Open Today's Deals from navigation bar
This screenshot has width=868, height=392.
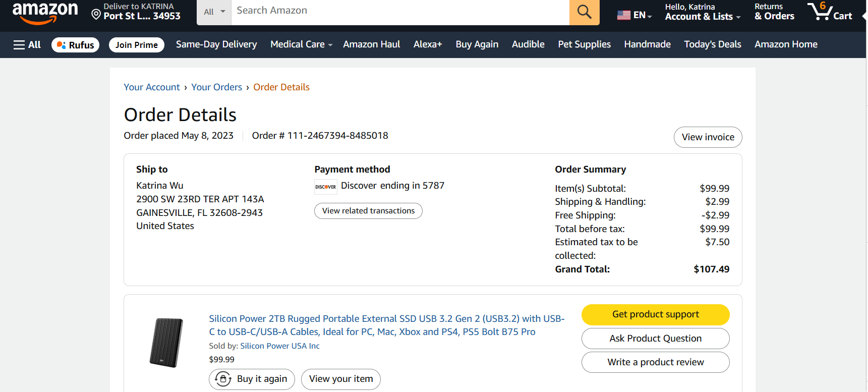[712, 44]
